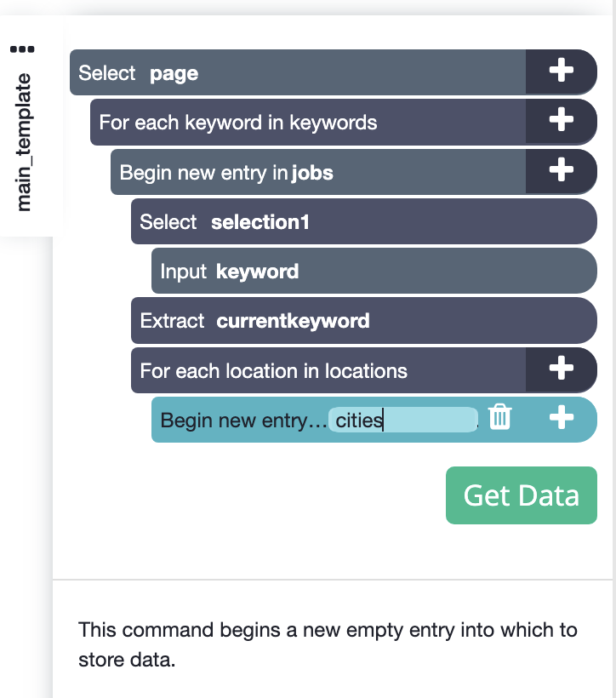This screenshot has width=616, height=698.
Task: Click the 'Begin new entry…' label
Action: [x=243, y=421]
